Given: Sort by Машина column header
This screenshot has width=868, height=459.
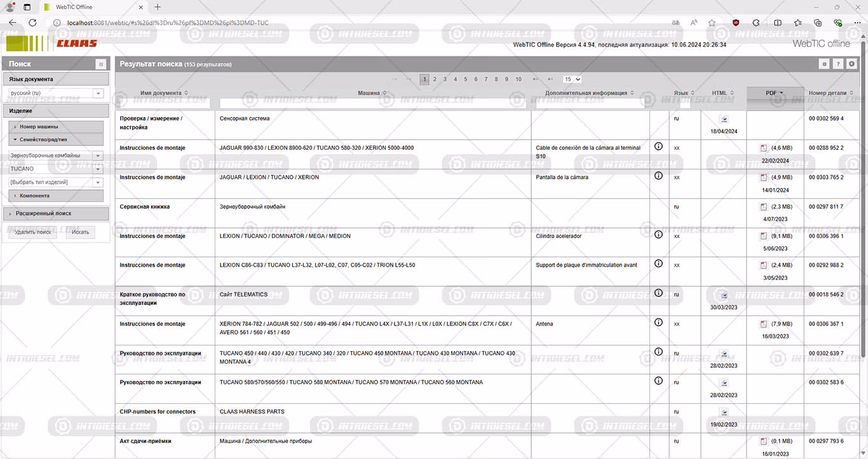Looking at the screenshot, I should [x=372, y=93].
